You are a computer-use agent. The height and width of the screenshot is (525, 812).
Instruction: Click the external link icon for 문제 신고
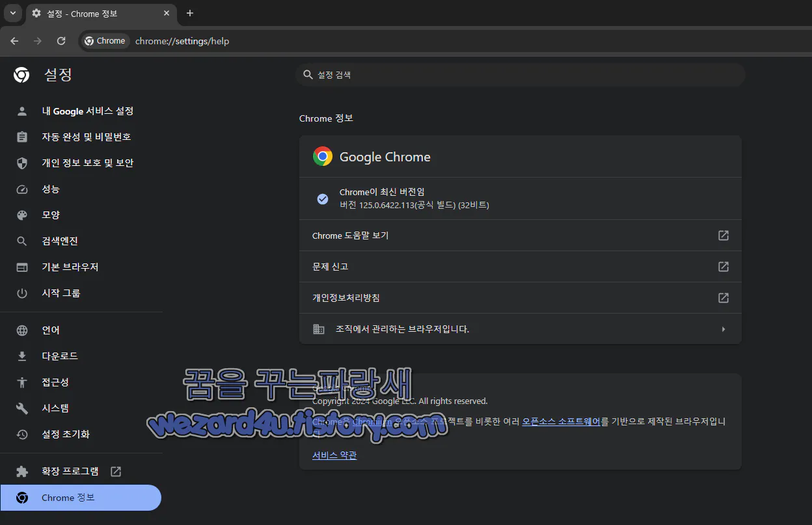click(x=724, y=267)
